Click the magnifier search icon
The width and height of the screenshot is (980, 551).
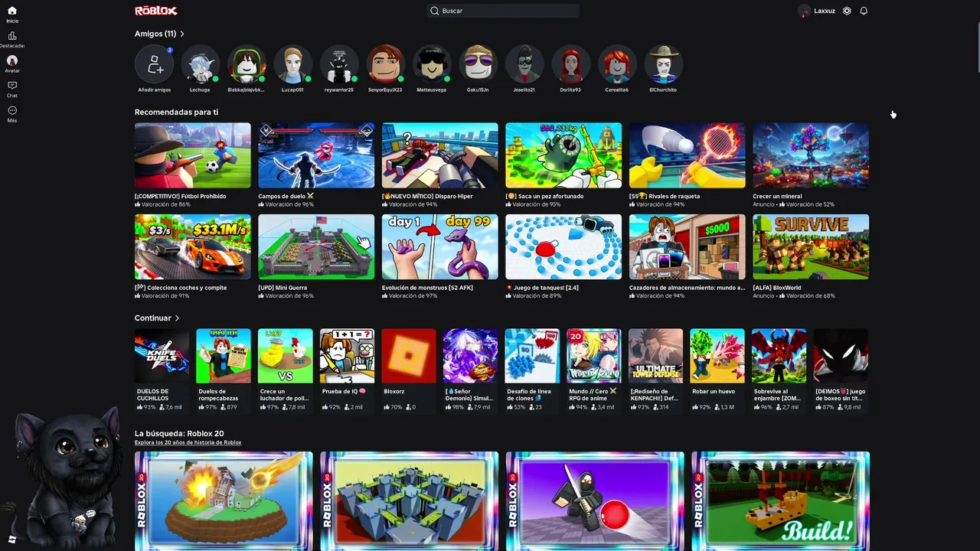[x=435, y=11]
